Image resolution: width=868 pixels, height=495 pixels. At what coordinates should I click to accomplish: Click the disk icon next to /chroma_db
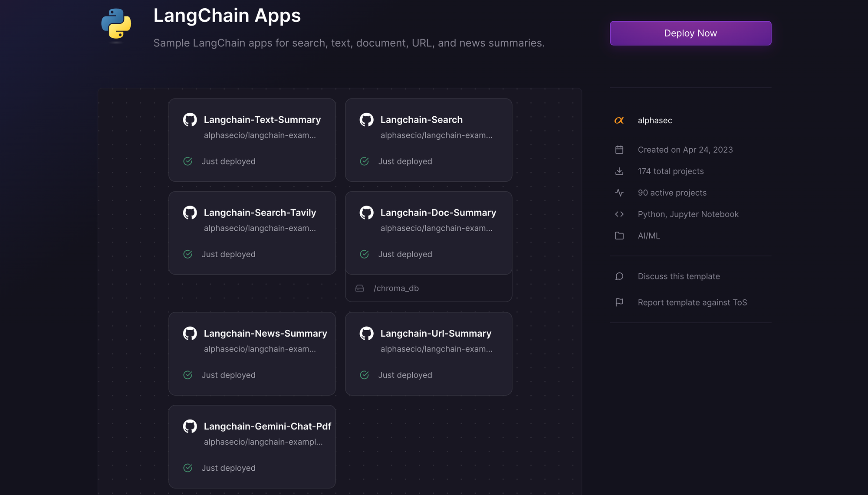pyautogui.click(x=360, y=288)
